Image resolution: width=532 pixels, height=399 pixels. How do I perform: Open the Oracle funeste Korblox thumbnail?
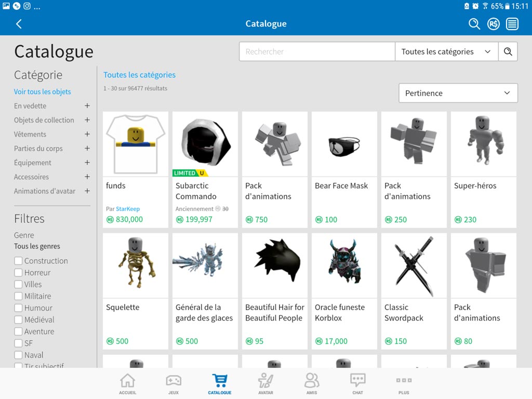(x=344, y=265)
